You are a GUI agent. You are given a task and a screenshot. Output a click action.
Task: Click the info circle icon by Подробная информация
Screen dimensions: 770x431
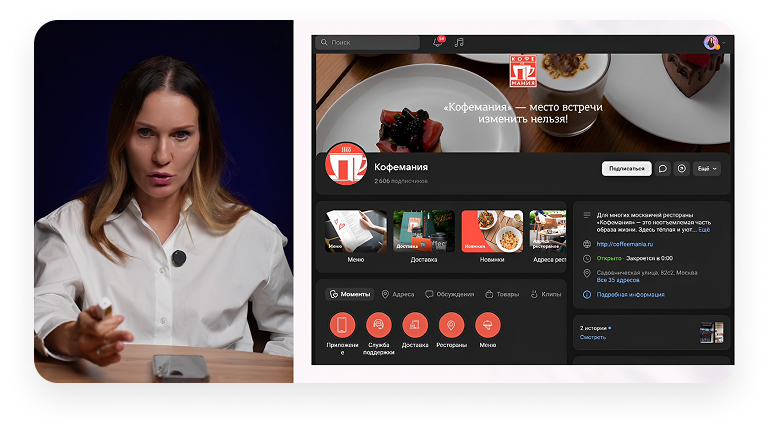pos(587,295)
